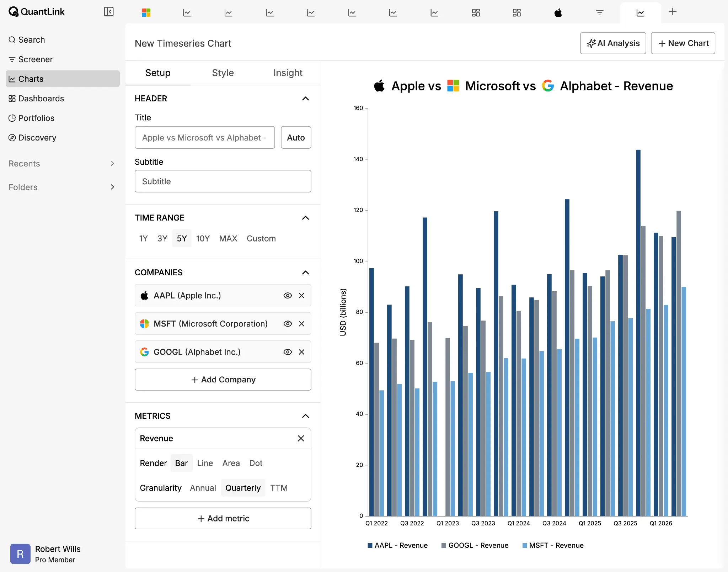Screen dimensions: 728x572
Task: Open the Apple logo tab
Action: point(558,13)
